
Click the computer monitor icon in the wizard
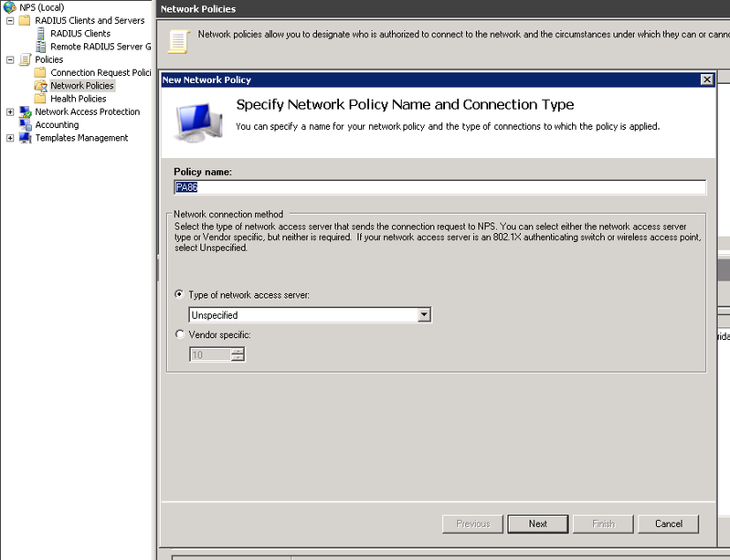click(199, 123)
